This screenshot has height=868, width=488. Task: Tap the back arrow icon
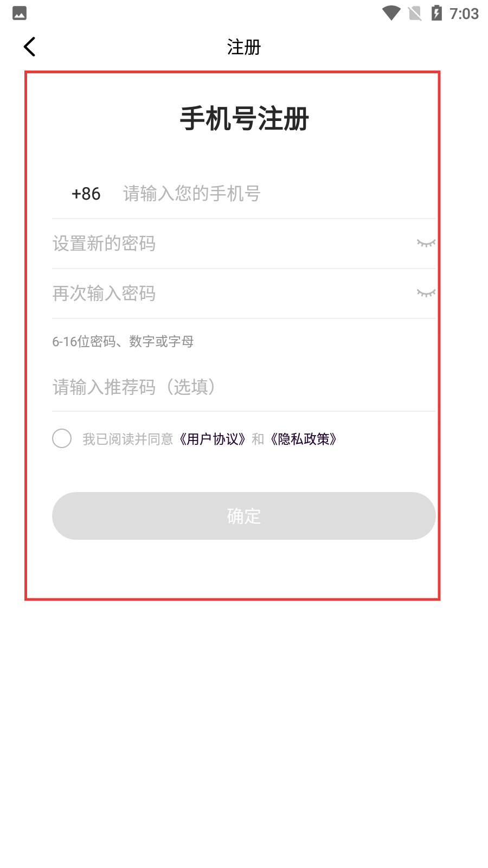(x=30, y=47)
